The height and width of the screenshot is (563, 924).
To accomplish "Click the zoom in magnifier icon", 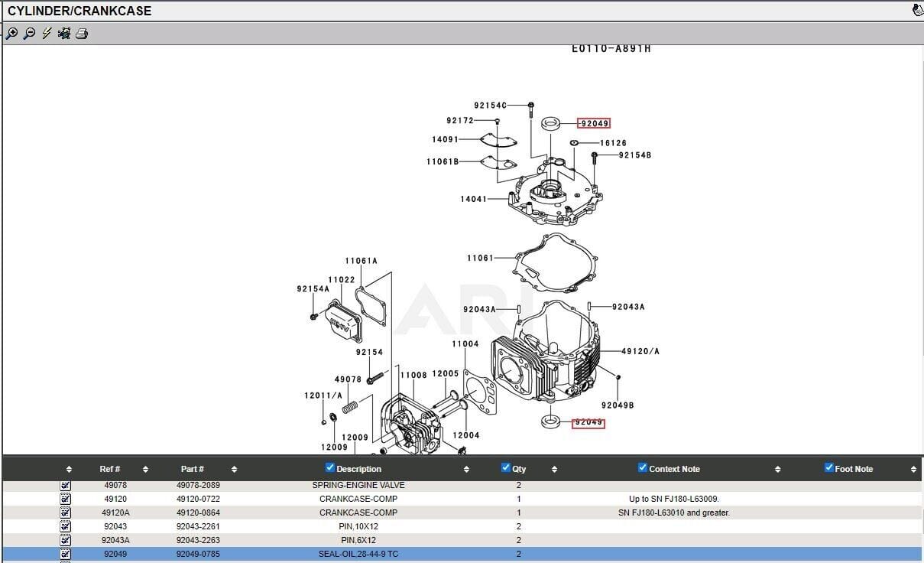I will point(11,34).
